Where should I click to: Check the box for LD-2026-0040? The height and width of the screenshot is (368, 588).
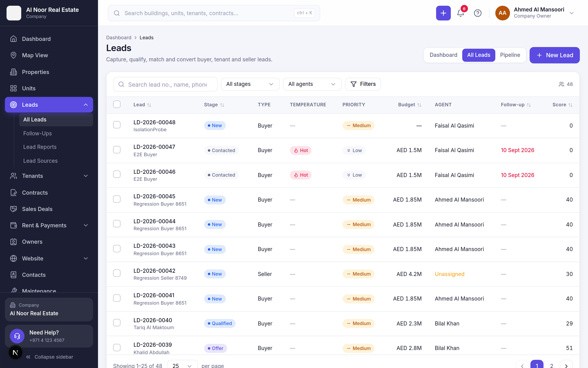117,323
